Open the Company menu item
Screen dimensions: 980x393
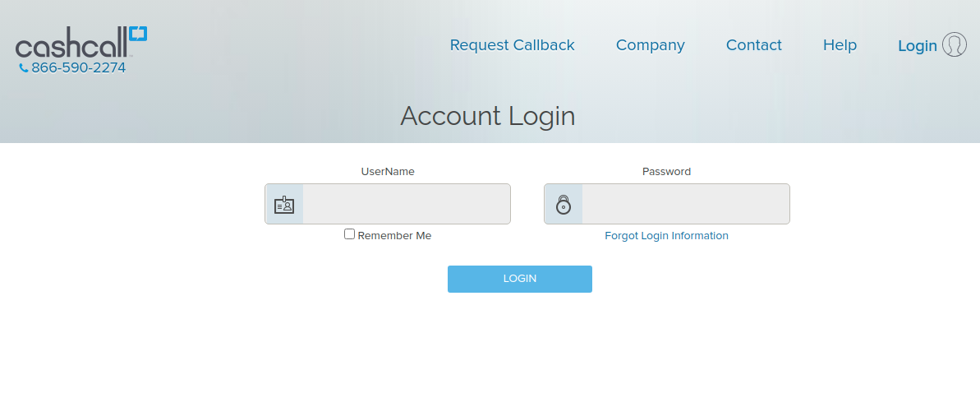pos(650,45)
